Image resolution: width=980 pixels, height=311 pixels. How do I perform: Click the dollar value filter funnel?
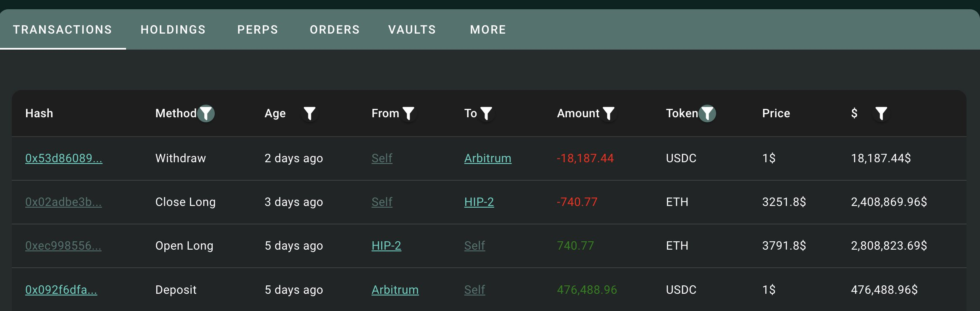[x=881, y=113]
